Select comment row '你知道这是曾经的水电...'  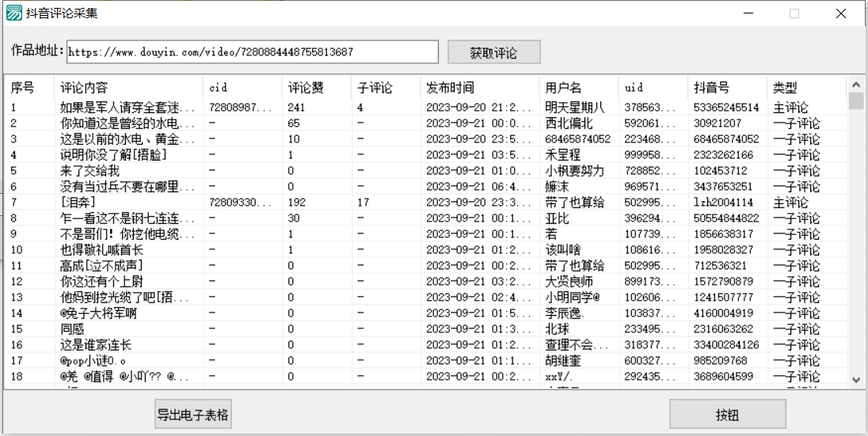[425, 123]
